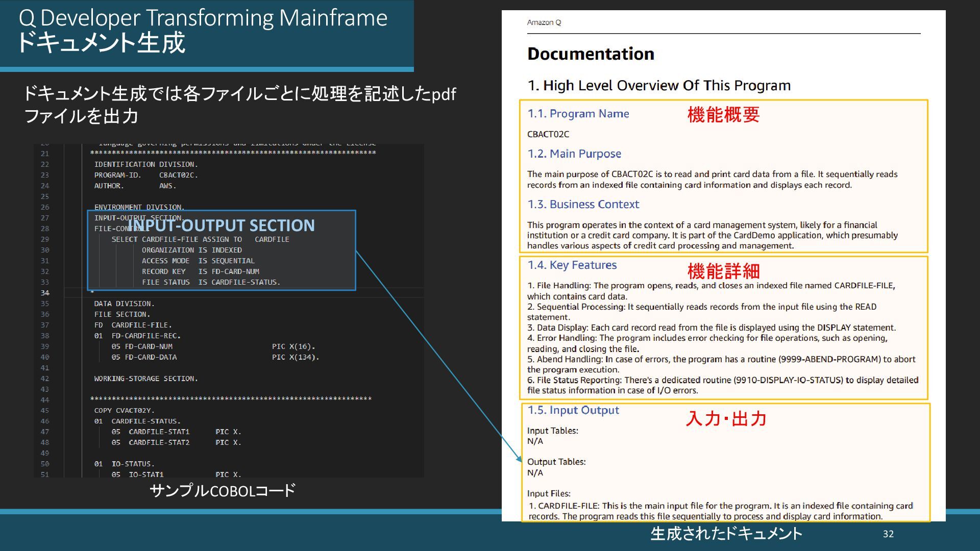
Task: Click the red 機能概要 annotation label
Action: point(723,115)
